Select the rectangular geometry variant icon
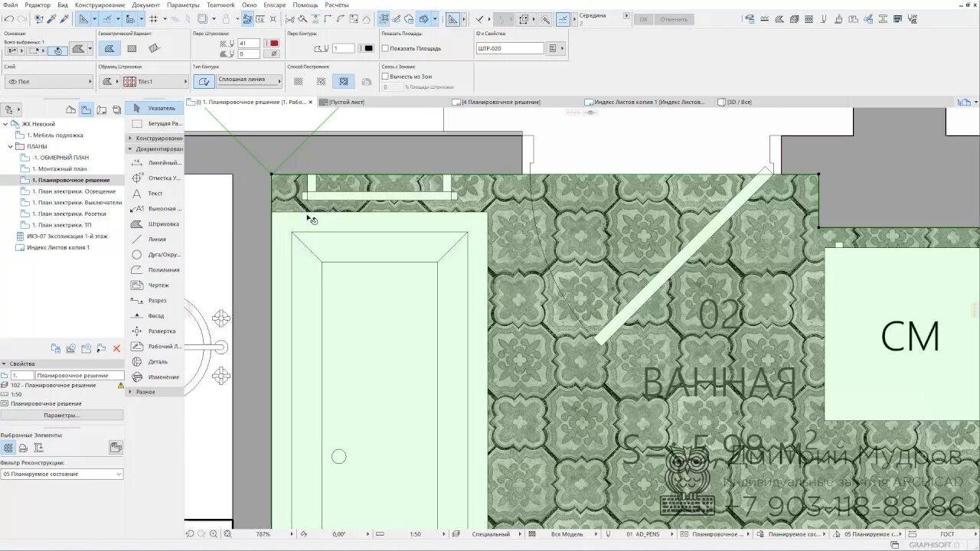Image resolution: width=980 pixels, height=551 pixels. [x=132, y=48]
